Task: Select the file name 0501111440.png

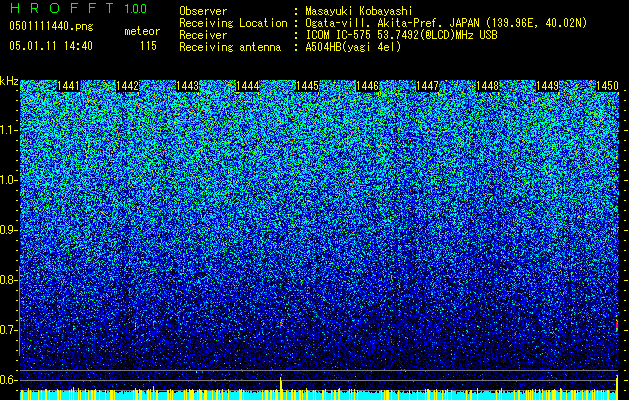Action: click(x=51, y=27)
